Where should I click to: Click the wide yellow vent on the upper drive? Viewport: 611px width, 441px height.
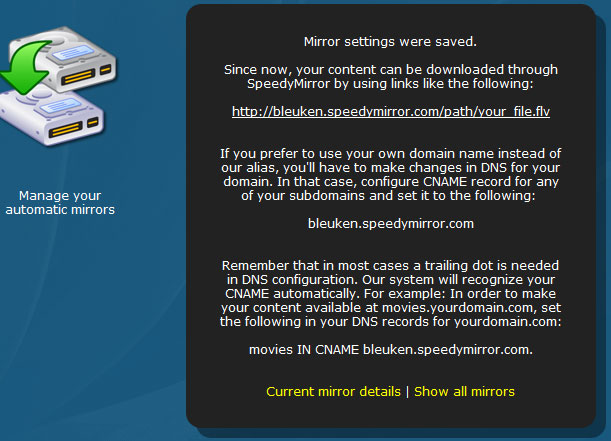[x=78, y=77]
